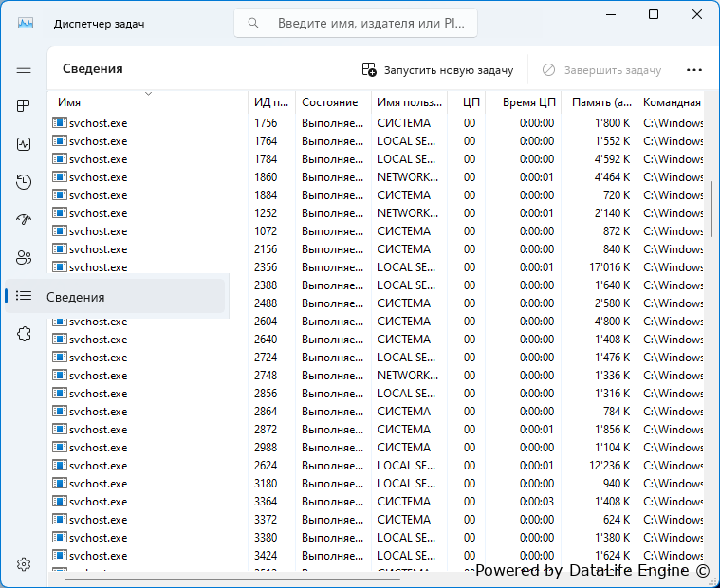Image resolution: width=720 pixels, height=588 pixels.
Task: Click the vertical scrollbar thumb
Action: pyautogui.click(x=711, y=209)
